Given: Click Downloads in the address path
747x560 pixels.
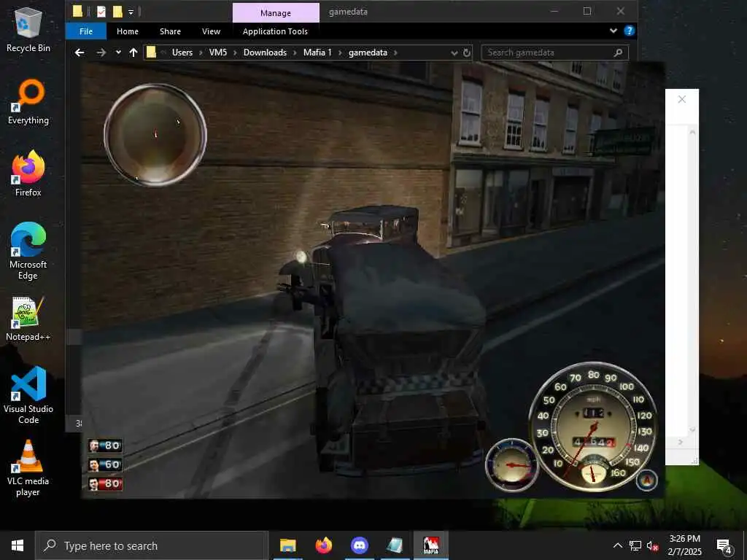Looking at the screenshot, I should point(265,52).
